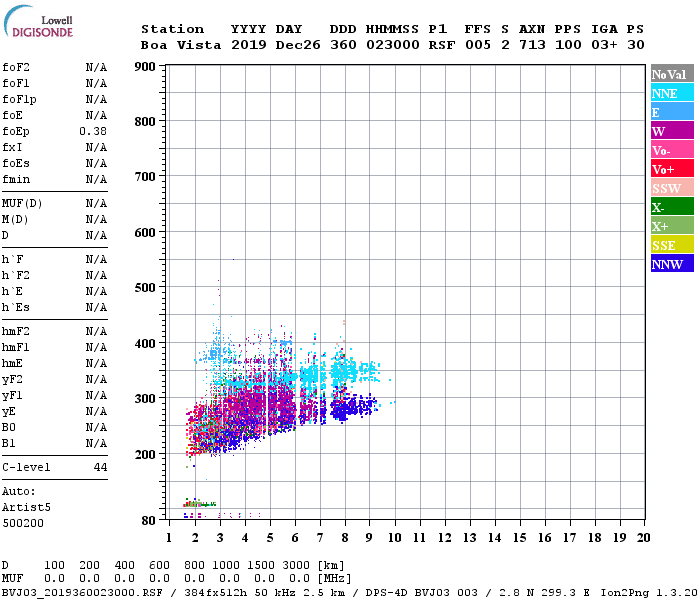Select the SSE yellow legend swatch
Viewport: 700px width, 600px height.
[x=672, y=245]
